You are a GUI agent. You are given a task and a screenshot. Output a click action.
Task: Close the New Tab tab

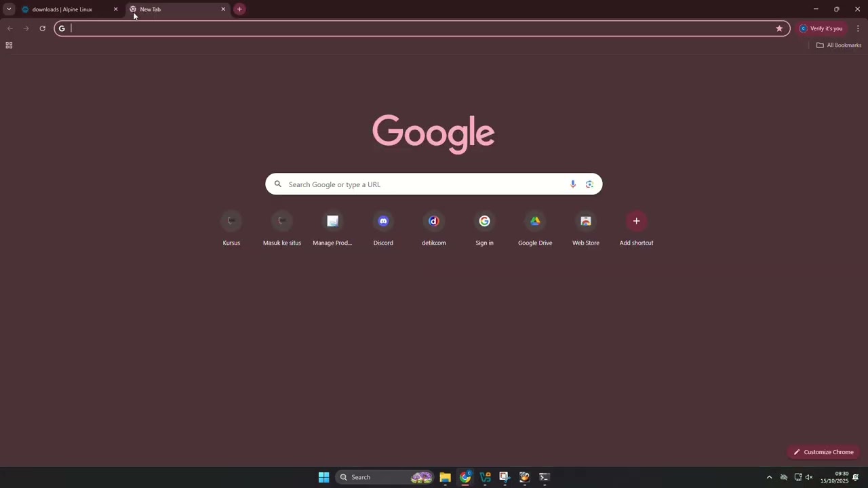click(x=223, y=9)
